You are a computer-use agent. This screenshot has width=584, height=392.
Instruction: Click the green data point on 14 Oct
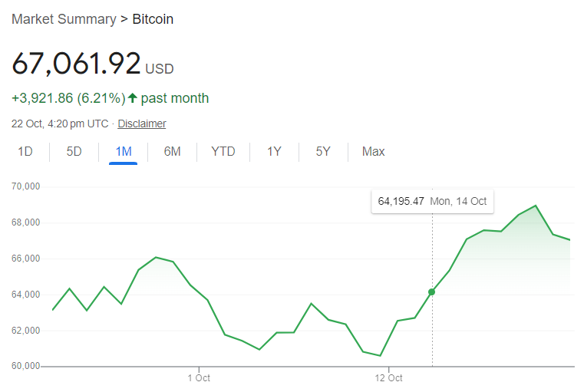point(431,292)
